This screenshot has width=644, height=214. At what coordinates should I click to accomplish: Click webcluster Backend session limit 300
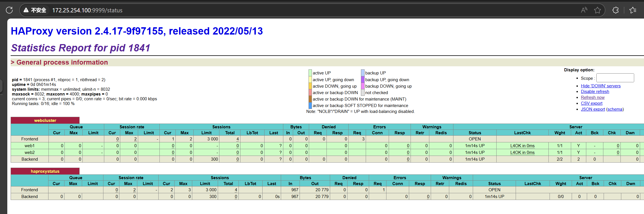point(214,159)
